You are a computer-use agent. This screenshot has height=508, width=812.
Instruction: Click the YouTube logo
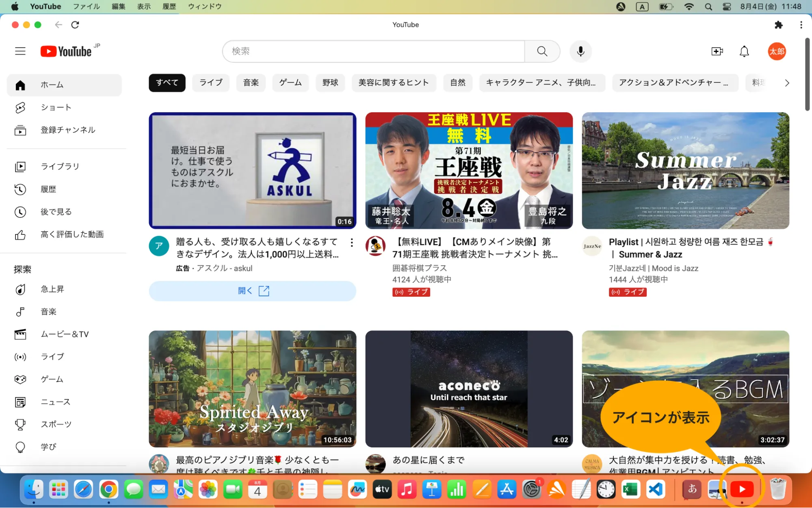[66, 51]
